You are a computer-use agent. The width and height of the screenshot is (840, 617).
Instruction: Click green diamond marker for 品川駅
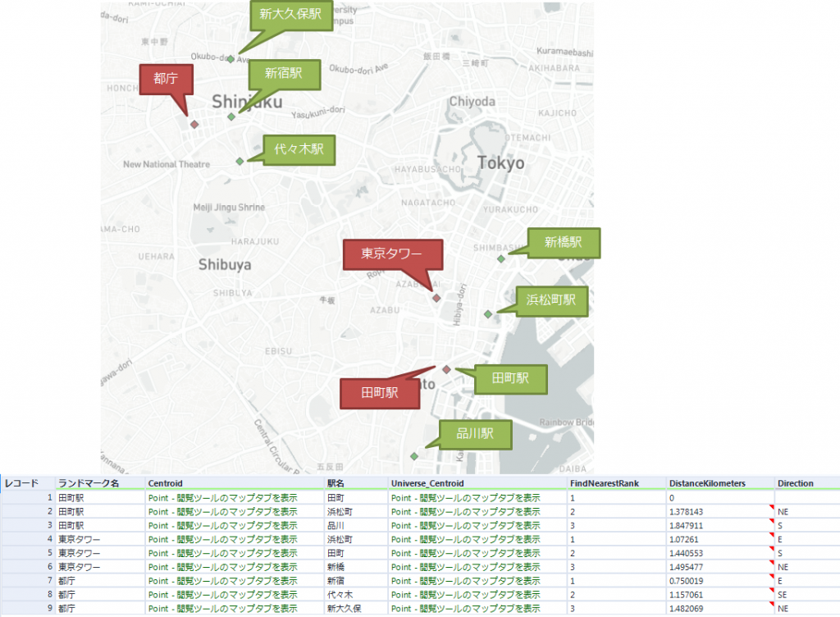coord(414,455)
